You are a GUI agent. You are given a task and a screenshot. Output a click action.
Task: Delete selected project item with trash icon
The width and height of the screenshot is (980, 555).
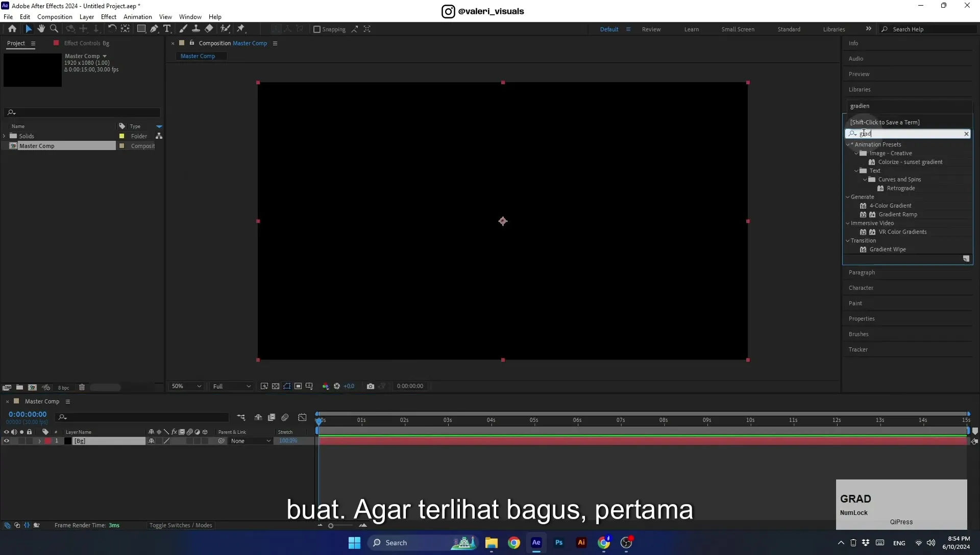[x=82, y=388]
